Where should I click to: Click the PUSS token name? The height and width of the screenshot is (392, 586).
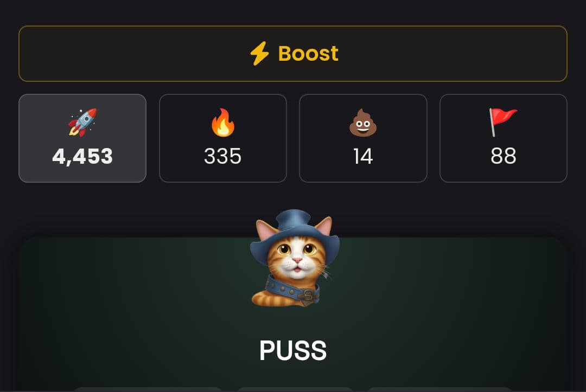click(293, 350)
